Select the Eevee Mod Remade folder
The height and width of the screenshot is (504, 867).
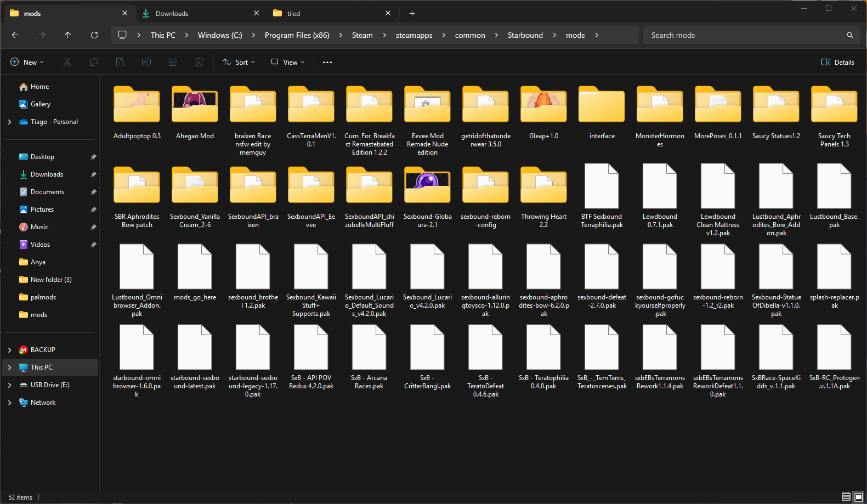[427, 121]
